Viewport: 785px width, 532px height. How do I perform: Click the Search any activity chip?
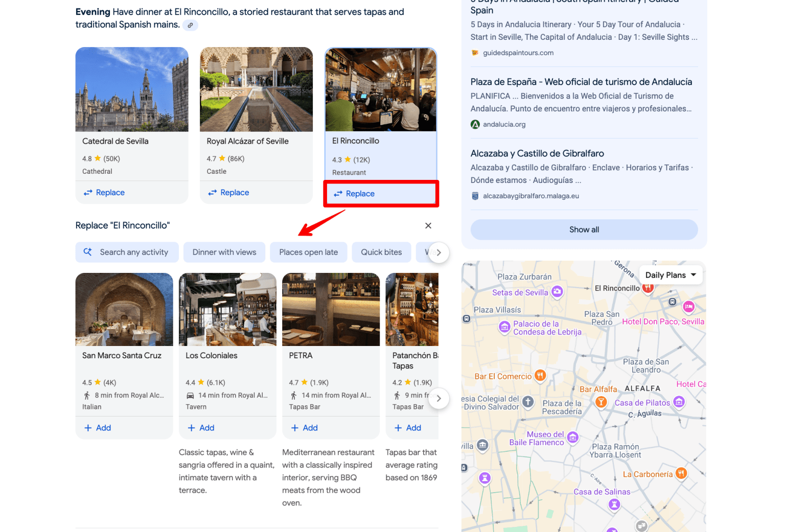pyautogui.click(x=127, y=252)
